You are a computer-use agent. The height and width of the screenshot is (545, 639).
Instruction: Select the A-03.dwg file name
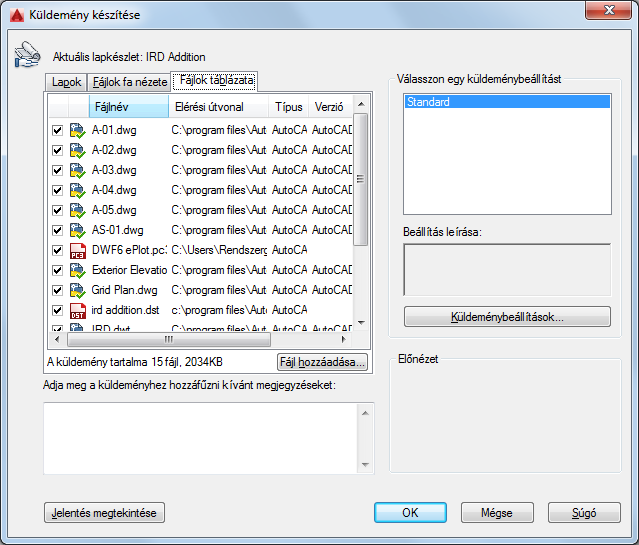click(114, 170)
